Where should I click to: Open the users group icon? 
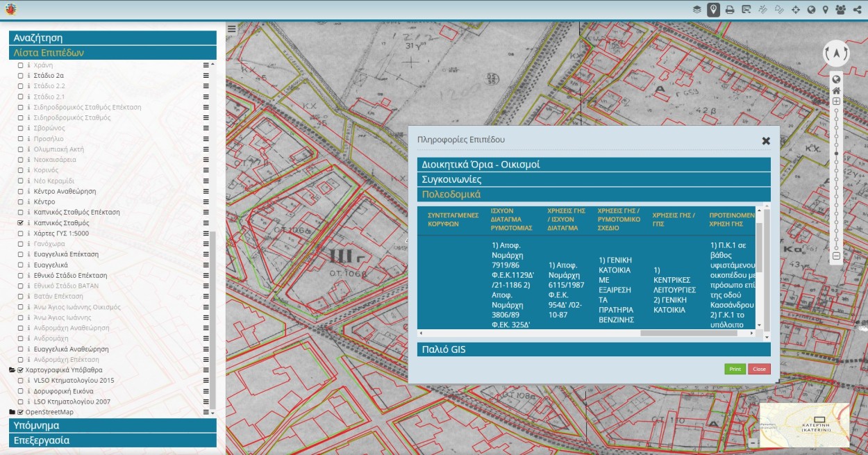[x=841, y=10]
